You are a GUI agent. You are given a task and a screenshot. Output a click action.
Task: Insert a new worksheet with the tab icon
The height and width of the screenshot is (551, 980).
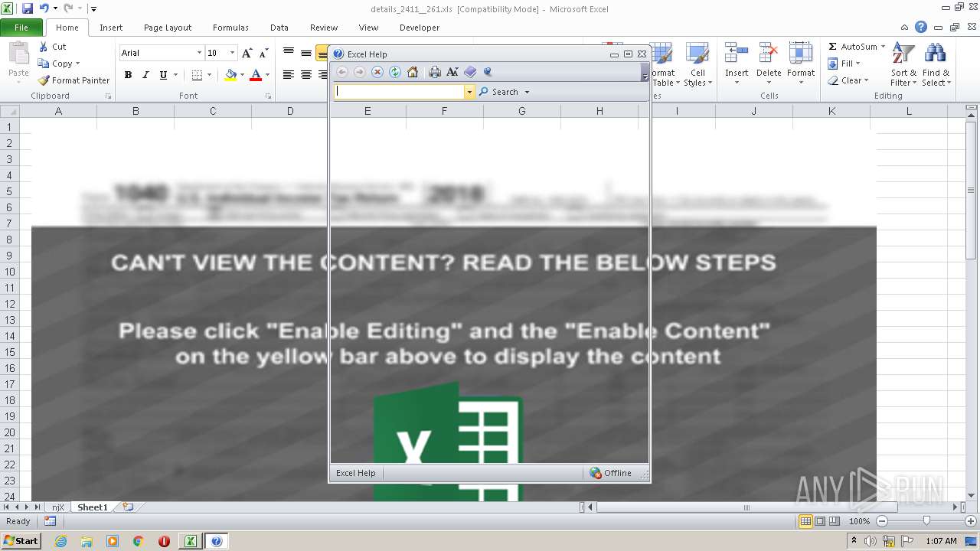pyautogui.click(x=128, y=507)
